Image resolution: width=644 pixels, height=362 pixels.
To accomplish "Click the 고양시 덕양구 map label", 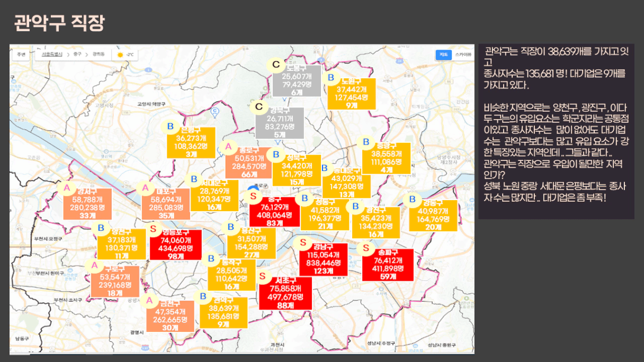I will pos(151,104).
